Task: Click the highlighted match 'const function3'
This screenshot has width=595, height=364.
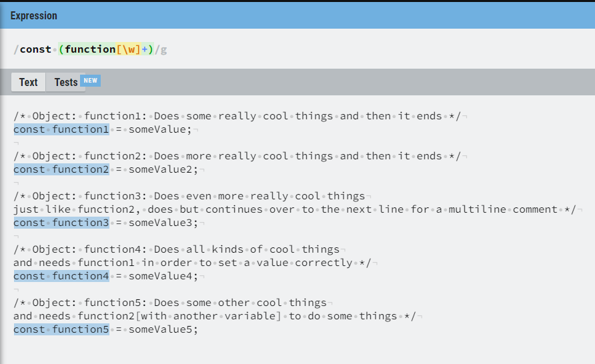Action: pos(61,223)
